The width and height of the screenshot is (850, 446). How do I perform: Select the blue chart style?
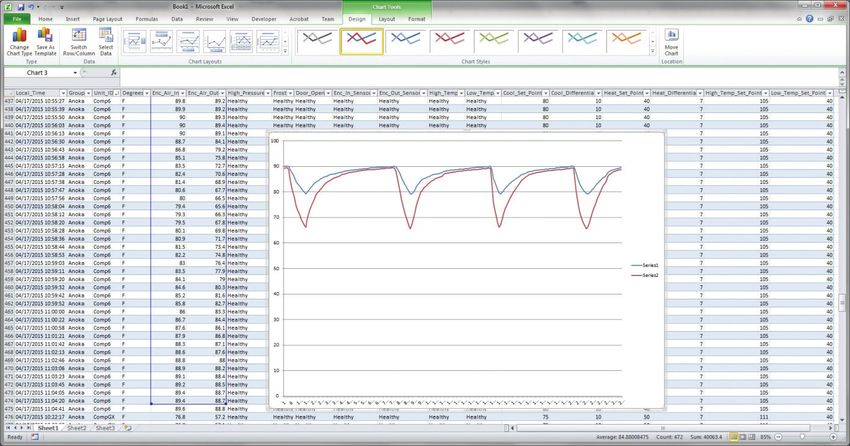(x=406, y=42)
